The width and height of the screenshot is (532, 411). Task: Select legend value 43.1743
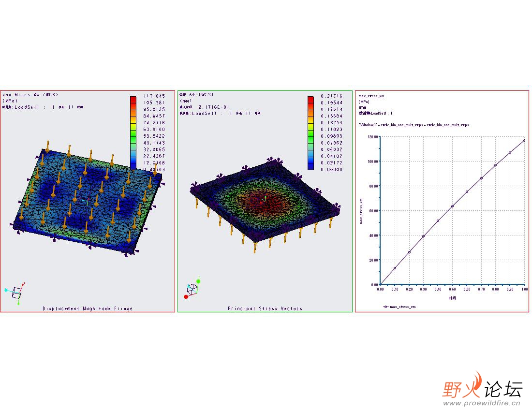pyautogui.click(x=154, y=143)
